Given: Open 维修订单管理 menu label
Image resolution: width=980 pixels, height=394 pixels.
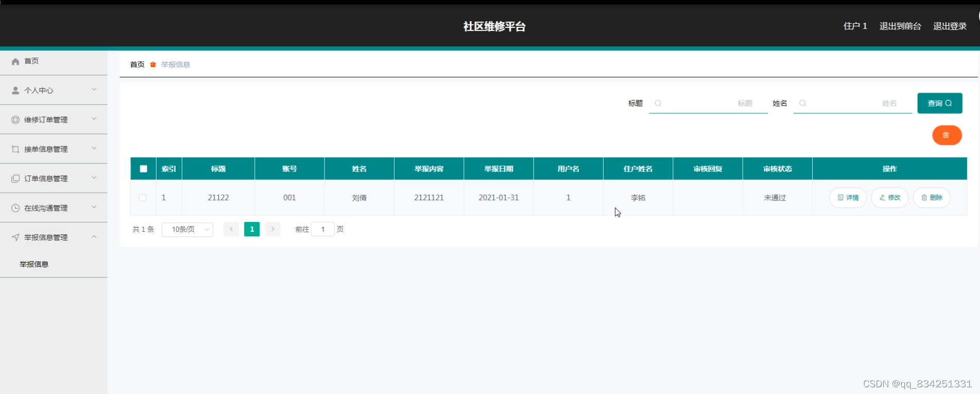Looking at the screenshot, I should tap(46, 120).
